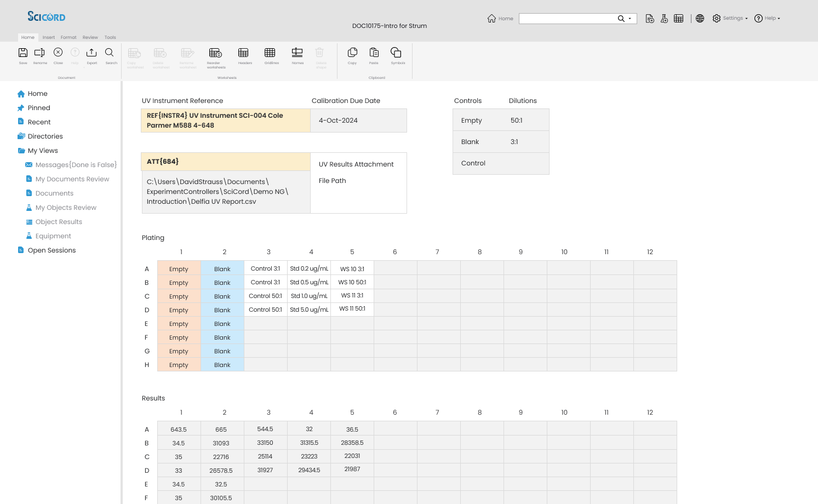Save the document with the Save icon
The image size is (818, 504).
23,53
